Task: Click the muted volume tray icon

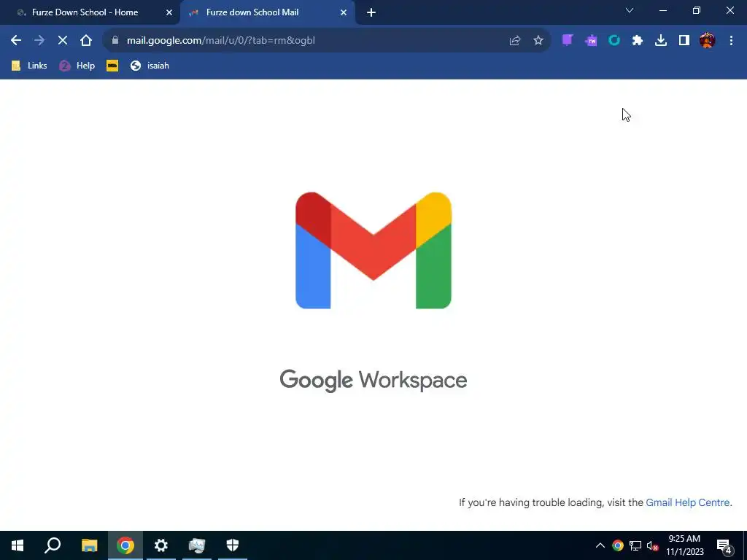Action: pos(652,545)
